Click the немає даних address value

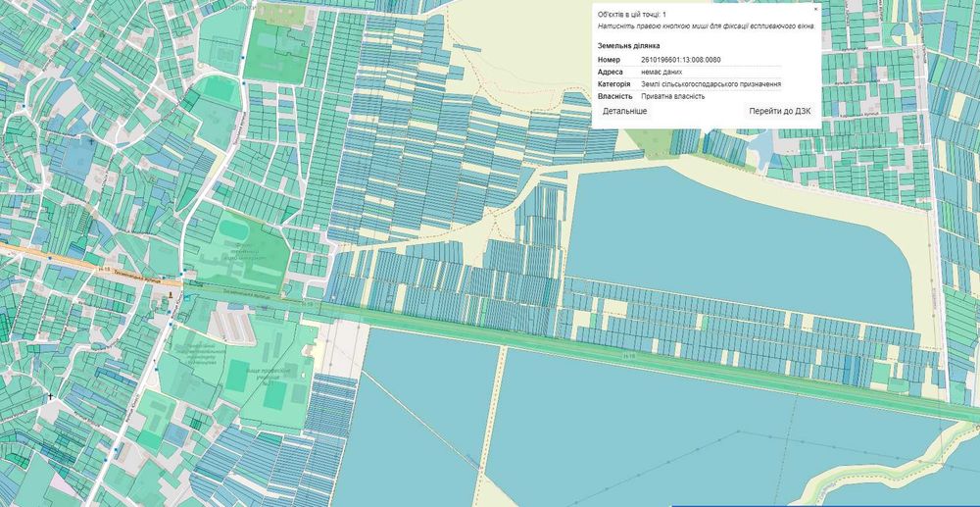661,73
